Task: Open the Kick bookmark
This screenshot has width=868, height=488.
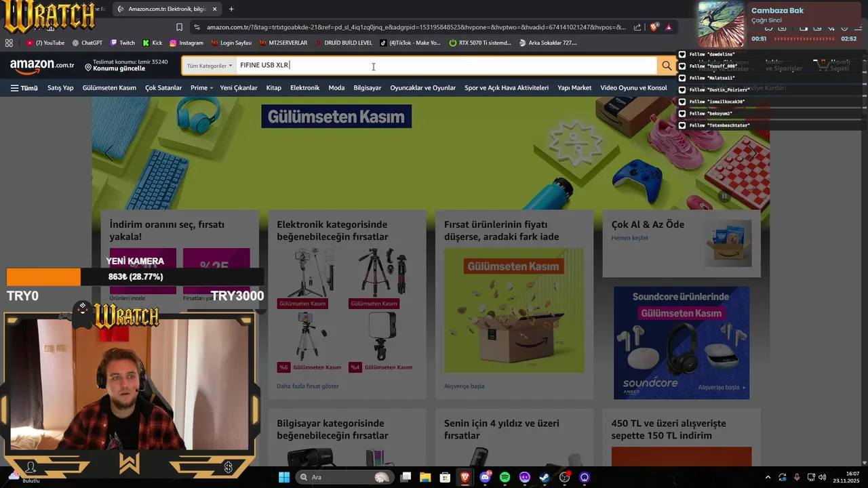Action: [x=153, y=43]
